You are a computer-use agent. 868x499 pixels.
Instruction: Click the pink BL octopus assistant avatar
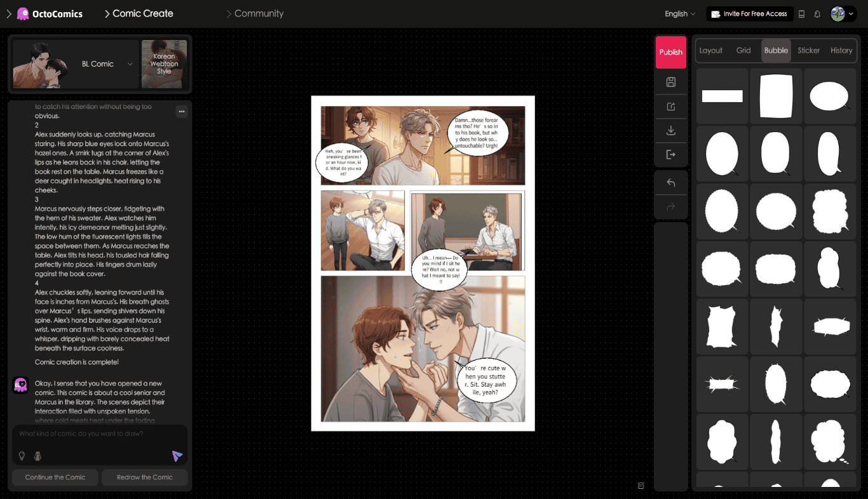pyautogui.click(x=20, y=385)
